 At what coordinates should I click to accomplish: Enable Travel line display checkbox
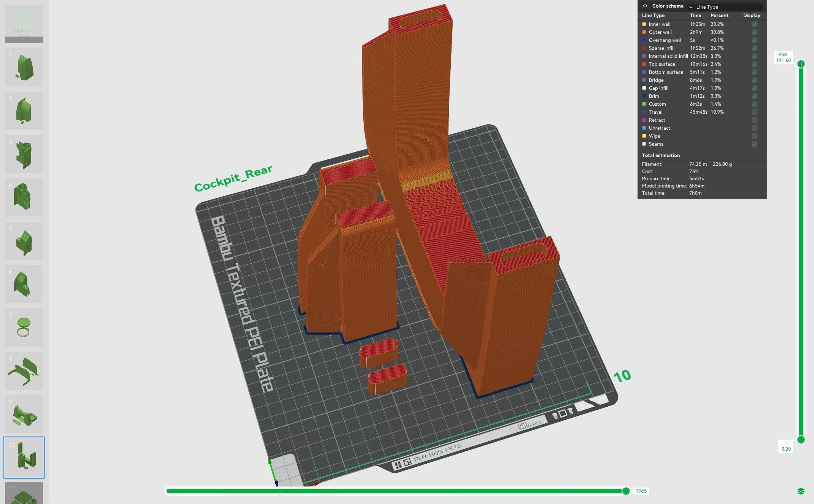[754, 112]
